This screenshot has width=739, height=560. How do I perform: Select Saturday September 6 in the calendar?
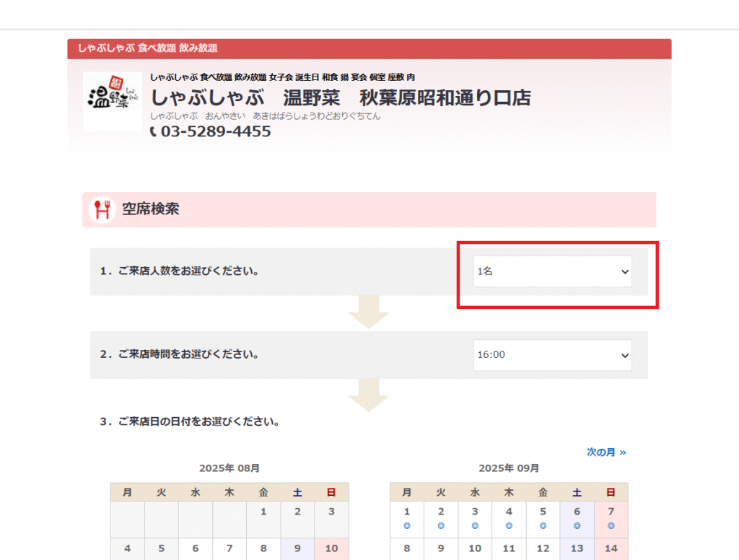click(x=577, y=519)
